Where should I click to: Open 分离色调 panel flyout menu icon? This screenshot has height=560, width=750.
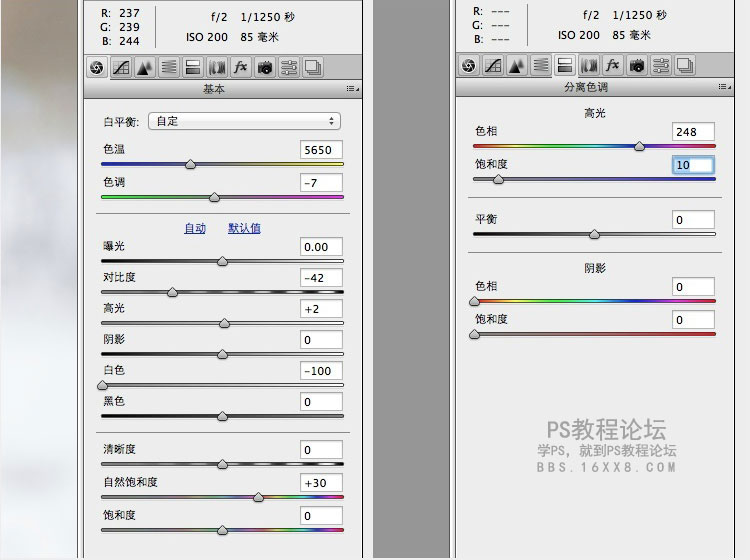click(x=725, y=87)
